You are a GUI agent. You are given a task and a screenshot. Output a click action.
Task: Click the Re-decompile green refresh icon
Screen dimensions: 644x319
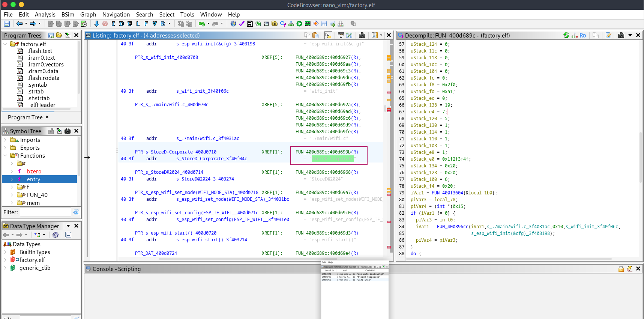566,35
